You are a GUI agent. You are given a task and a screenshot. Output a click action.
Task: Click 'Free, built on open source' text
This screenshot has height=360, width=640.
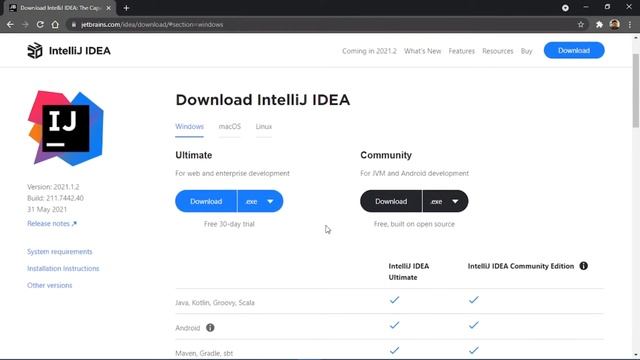pyautogui.click(x=414, y=224)
